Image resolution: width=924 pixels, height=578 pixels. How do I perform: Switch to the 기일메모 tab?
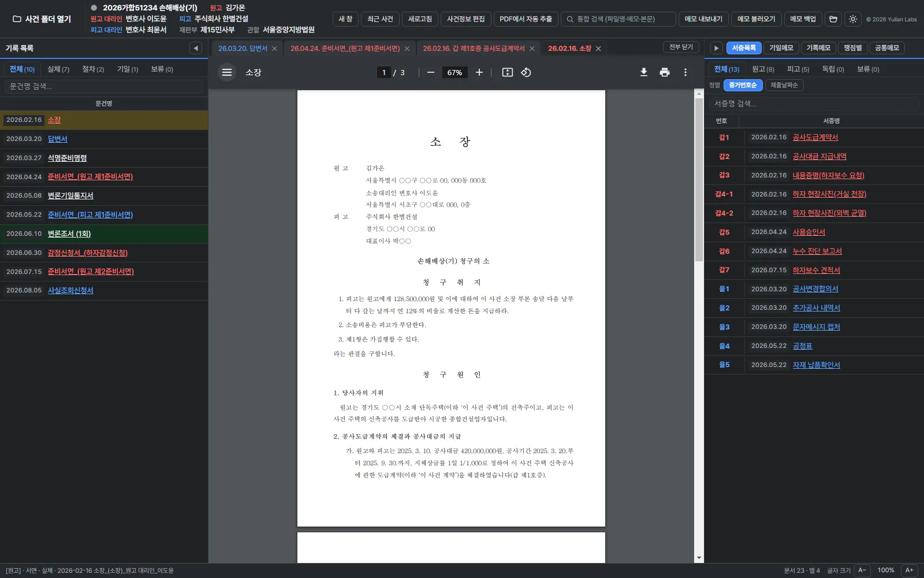781,48
